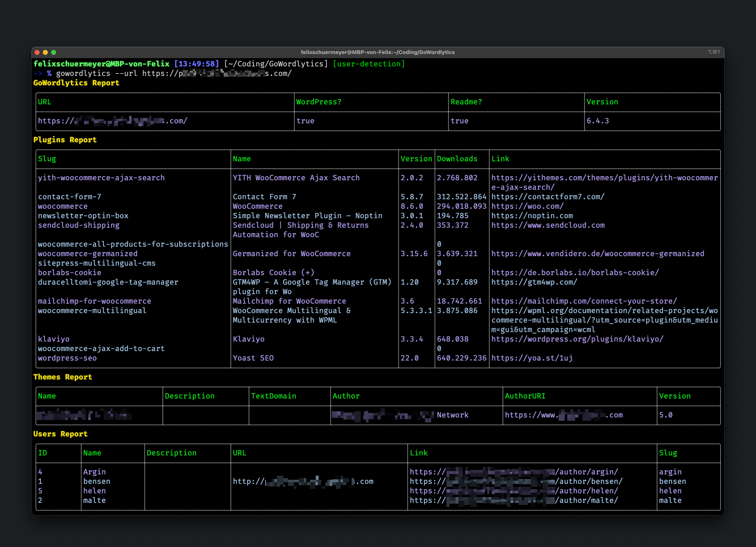Click the 'malte' value in Slug column
Viewport: 756px width, 547px height.
point(670,500)
